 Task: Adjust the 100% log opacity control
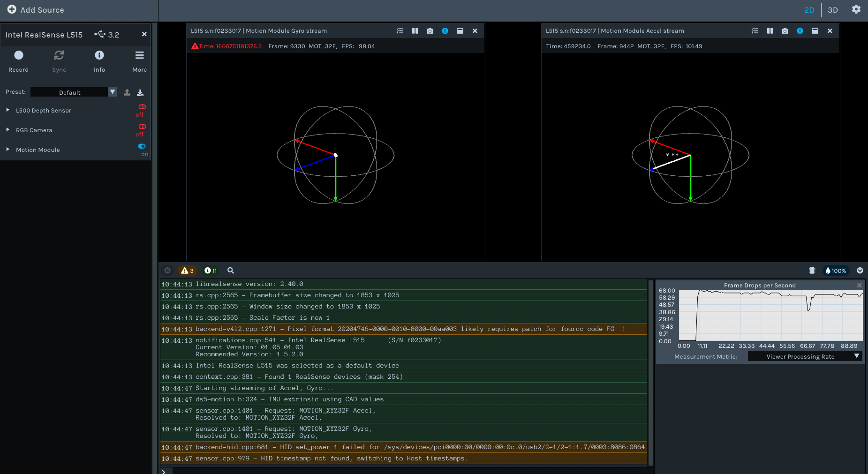point(835,271)
